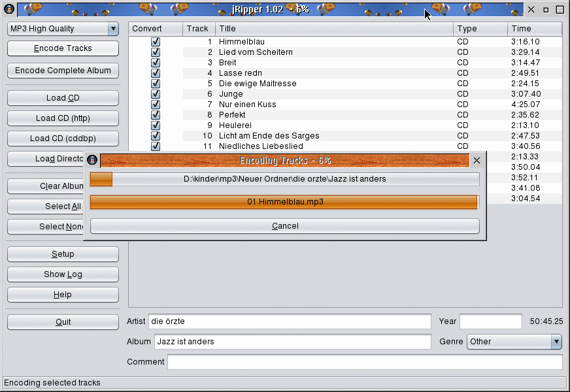Click the time value 3:52.11

pos(526,178)
